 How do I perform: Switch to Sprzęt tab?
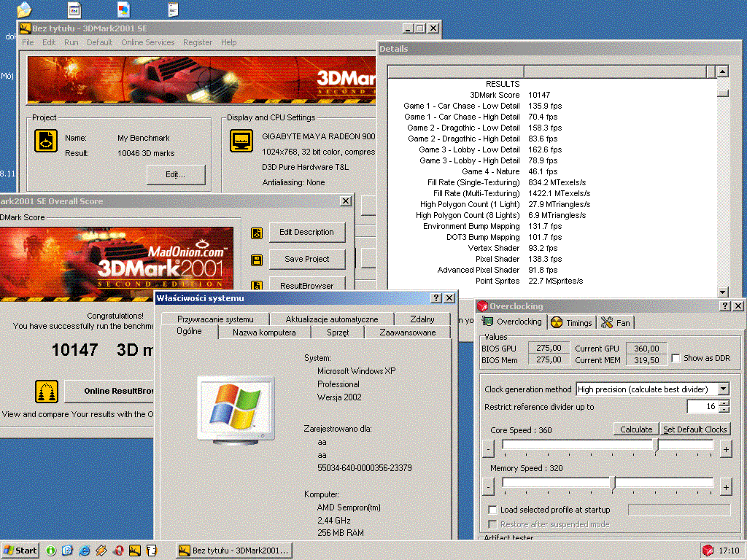[337, 332]
